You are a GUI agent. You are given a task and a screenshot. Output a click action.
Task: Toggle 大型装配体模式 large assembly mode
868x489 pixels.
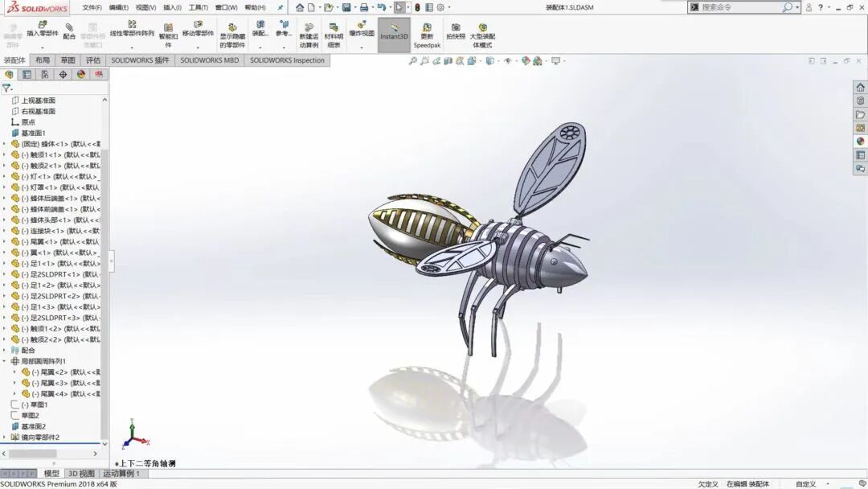pos(483,35)
